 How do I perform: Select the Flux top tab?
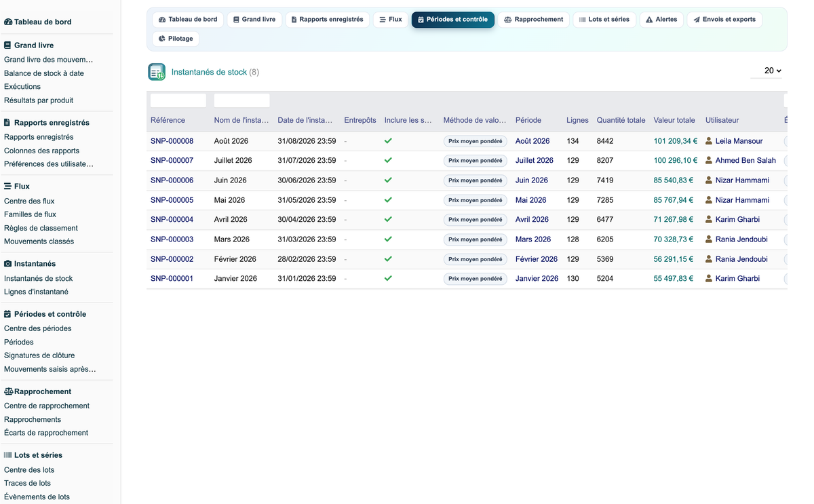391,20
